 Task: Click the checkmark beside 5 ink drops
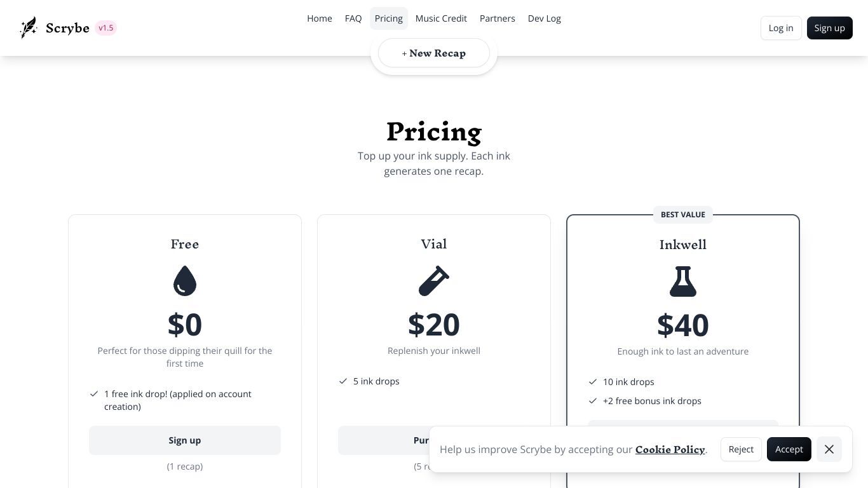click(x=343, y=381)
